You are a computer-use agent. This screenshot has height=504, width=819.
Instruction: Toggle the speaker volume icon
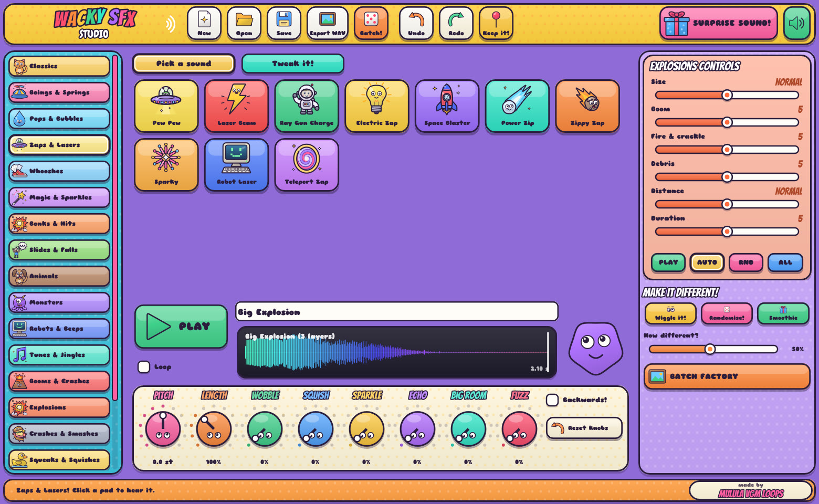tap(797, 23)
